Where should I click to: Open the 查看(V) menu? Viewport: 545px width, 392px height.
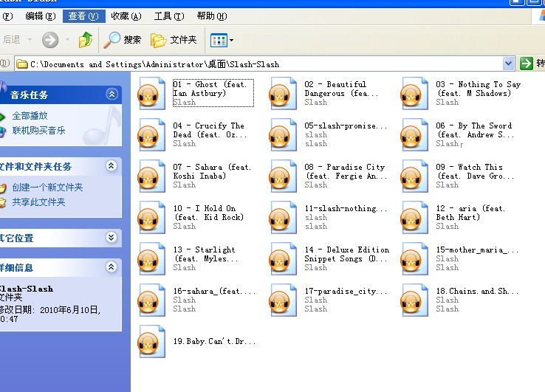[83, 16]
